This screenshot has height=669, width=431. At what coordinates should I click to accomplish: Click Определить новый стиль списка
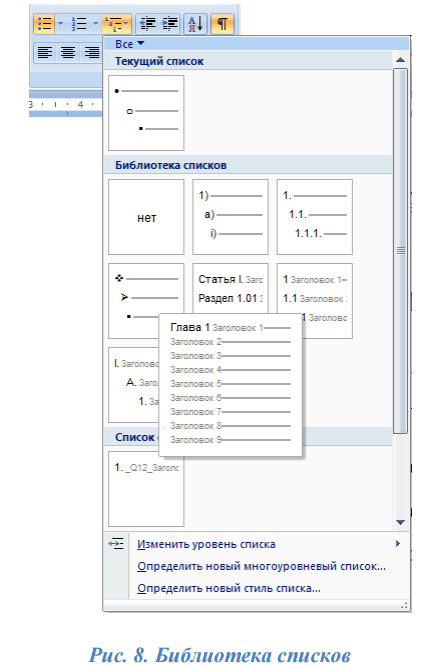(x=229, y=588)
